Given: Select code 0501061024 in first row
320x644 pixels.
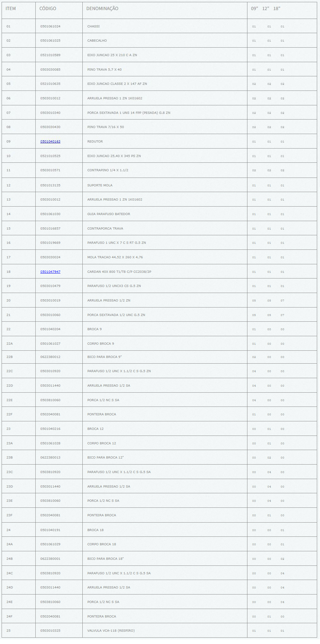Looking at the screenshot, I should coord(50,26).
